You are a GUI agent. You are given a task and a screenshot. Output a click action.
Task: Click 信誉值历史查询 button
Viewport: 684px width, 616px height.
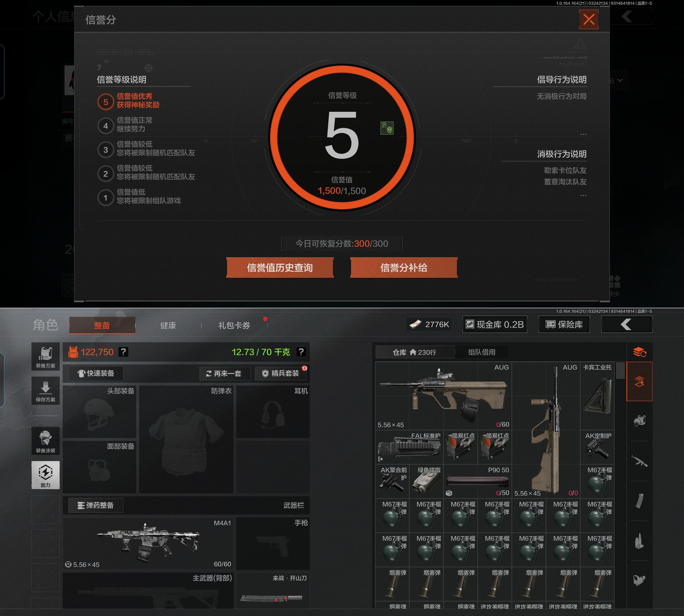[280, 268]
